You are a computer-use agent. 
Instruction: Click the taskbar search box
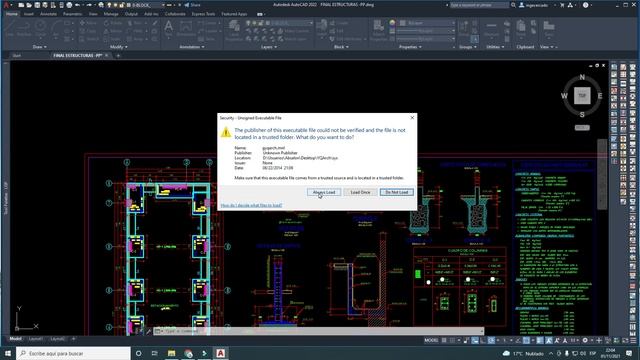[73, 353]
